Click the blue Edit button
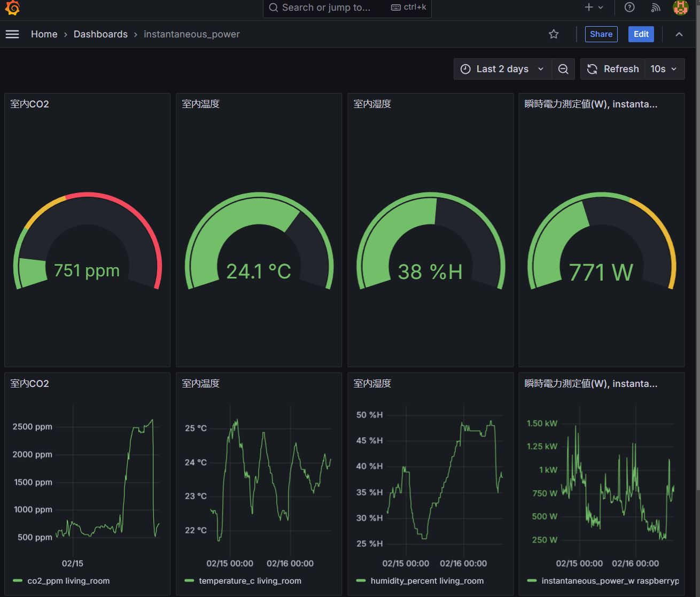The height and width of the screenshot is (597, 700). [641, 34]
